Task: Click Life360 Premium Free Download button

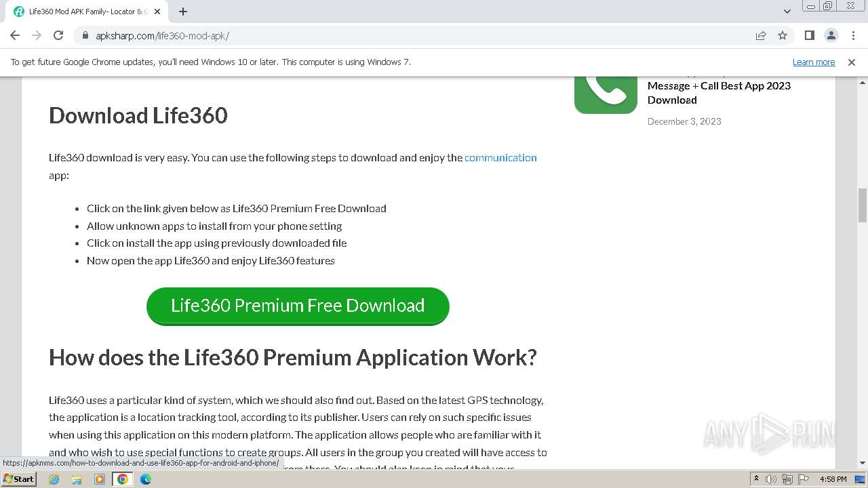Action: tap(298, 306)
